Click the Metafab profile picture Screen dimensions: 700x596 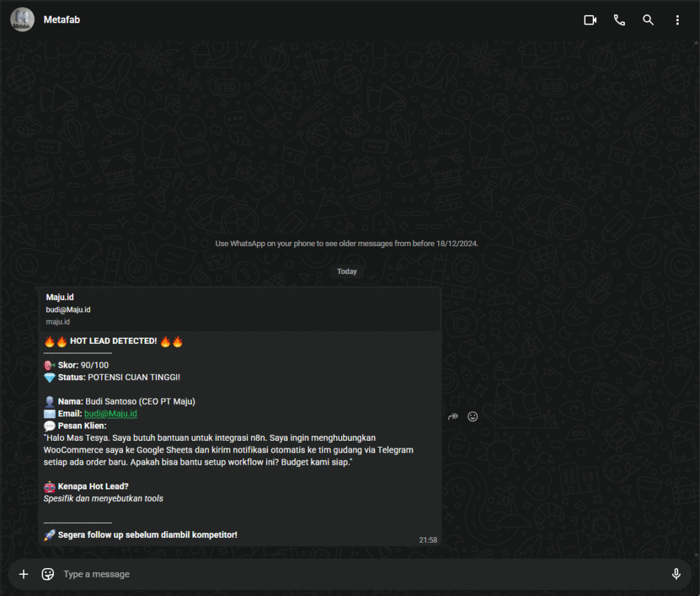point(23,20)
